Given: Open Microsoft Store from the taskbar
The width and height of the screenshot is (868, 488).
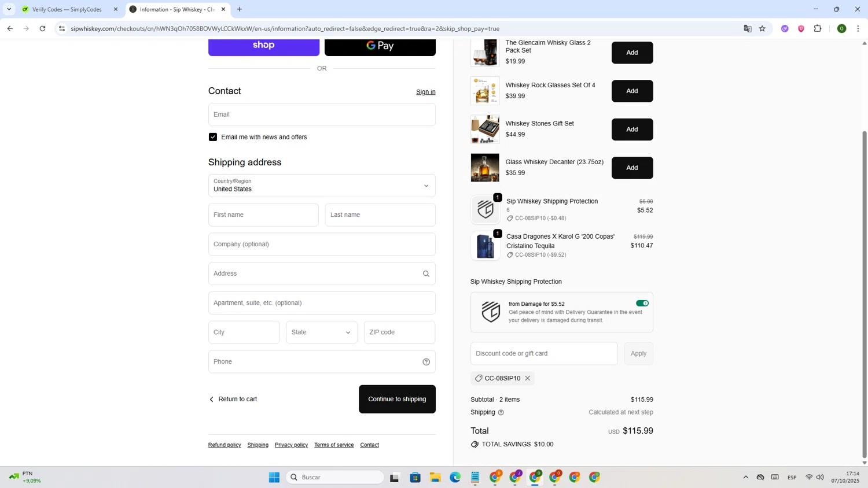Looking at the screenshot, I should (415, 477).
